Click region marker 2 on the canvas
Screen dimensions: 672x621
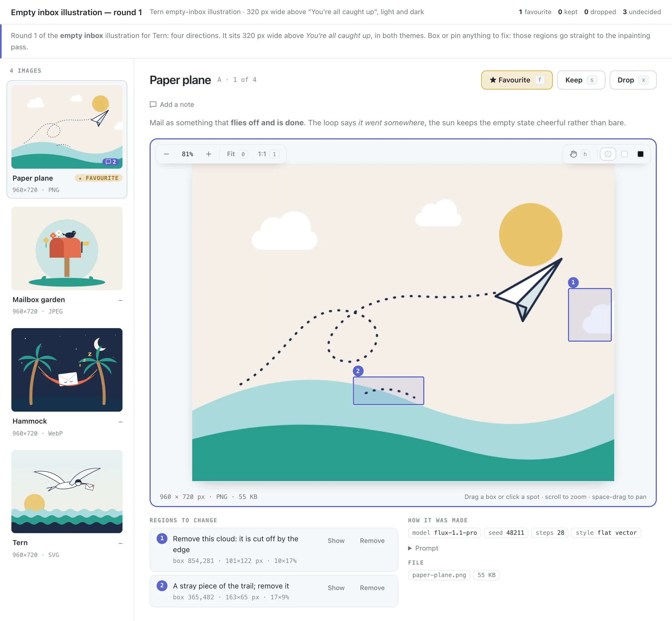(x=358, y=371)
